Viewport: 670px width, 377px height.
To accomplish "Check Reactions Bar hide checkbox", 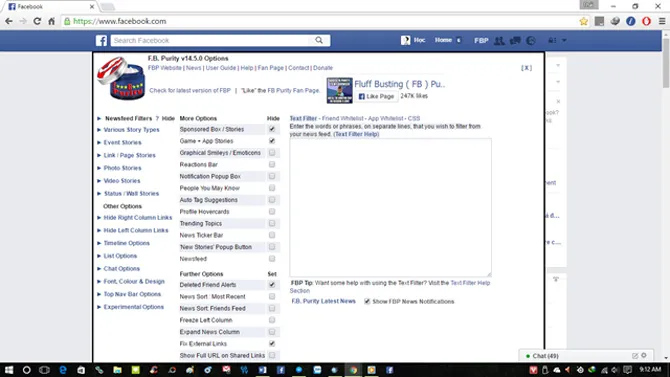I will click(x=272, y=164).
